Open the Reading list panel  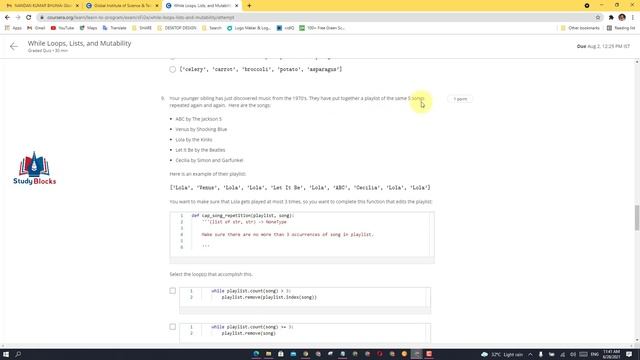(621, 28)
